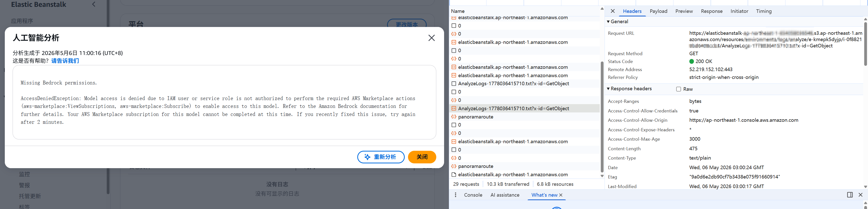Image resolution: width=868 pixels, height=209 pixels.
Task: Click the Accept-Ranges value bytes
Action: (695, 101)
